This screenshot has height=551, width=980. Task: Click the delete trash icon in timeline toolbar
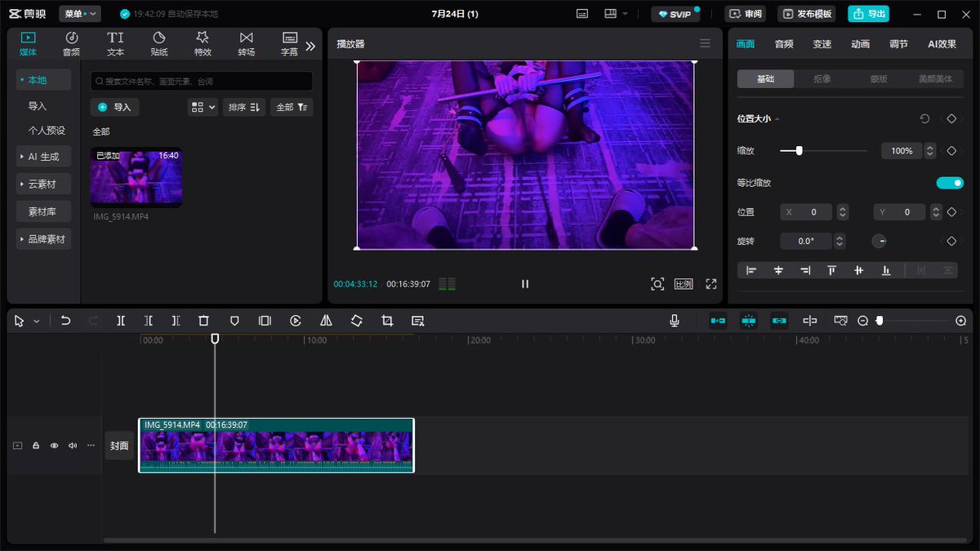(204, 321)
